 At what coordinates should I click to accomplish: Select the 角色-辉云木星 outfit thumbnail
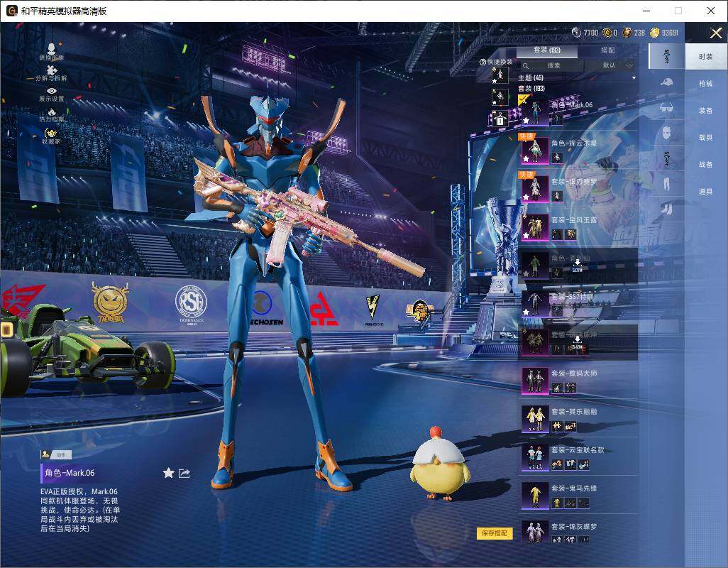(535, 151)
